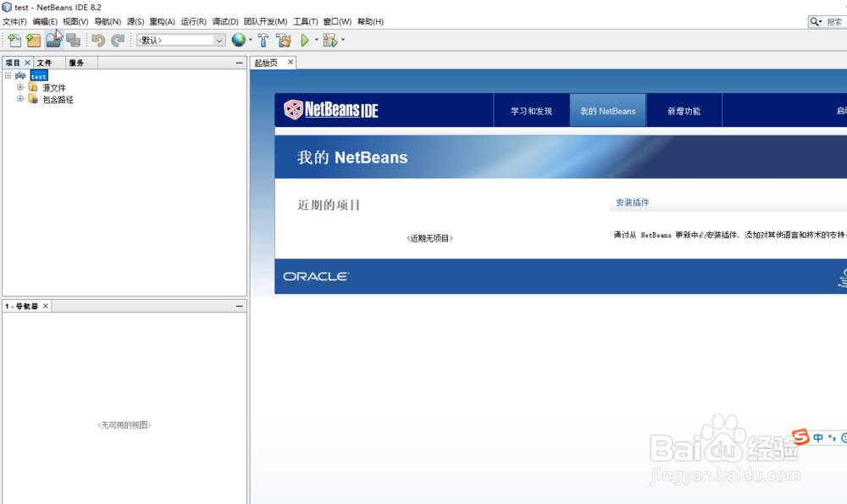Image resolution: width=847 pixels, height=504 pixels.
Task: Click the 包含路径 folder icon
Action: click(x=33, y=99)
